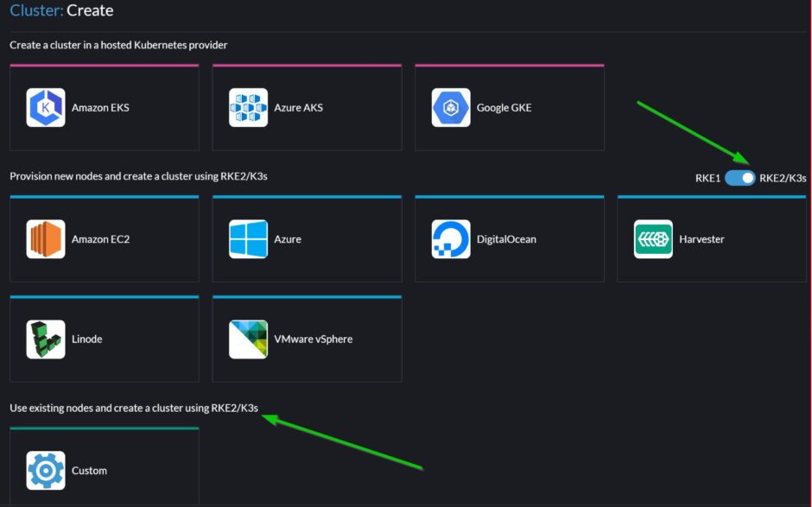Click the green Harvester icon

(x=653, y=239)
